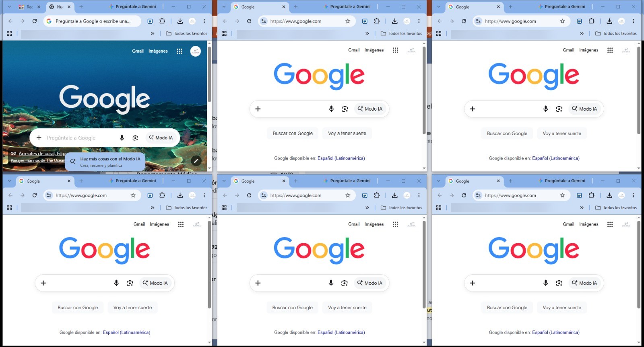Image resolution: width=644 pixels, height=347 pixels.
Task: Click the voice search microphone in the coral reef window
Action: click(122, 138)
